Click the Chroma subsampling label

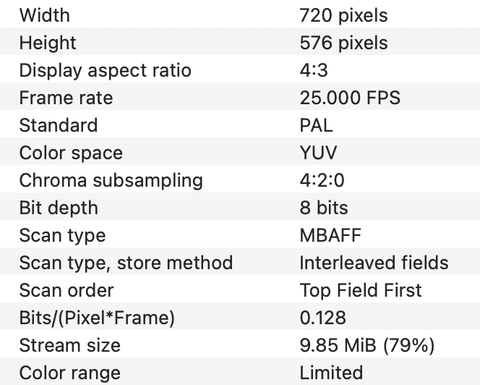pos(111,180)
